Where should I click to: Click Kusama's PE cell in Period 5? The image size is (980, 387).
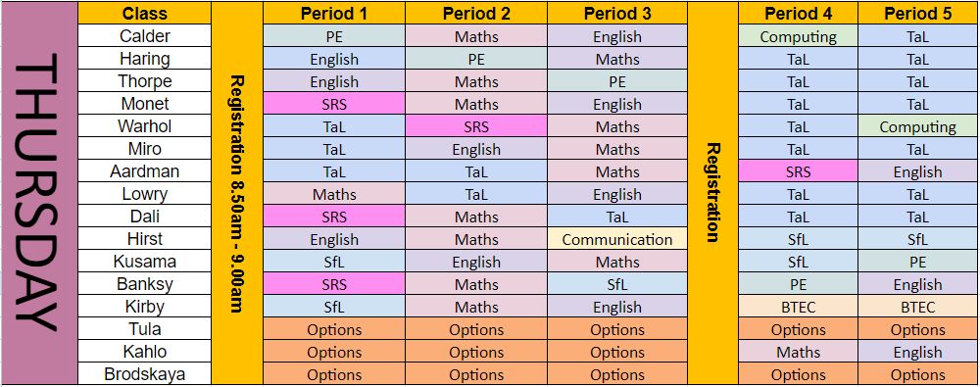(918, 262)
